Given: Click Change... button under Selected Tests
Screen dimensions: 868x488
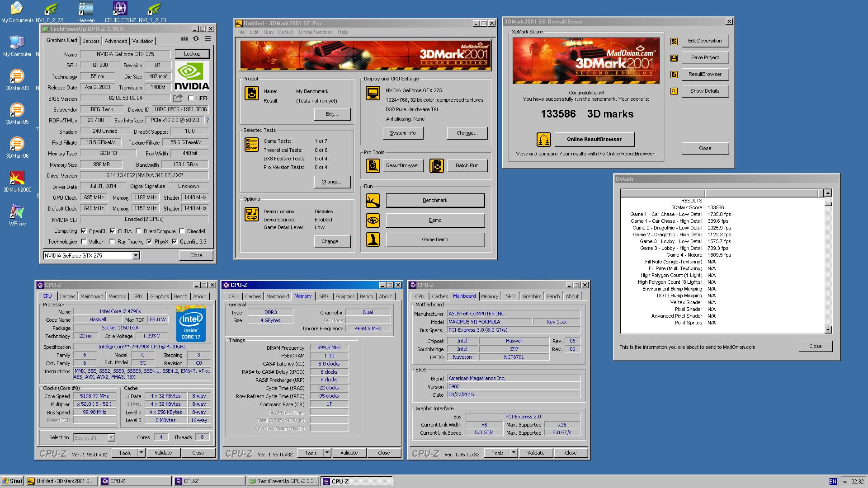Looking at the screenshot, I should point(332,182).
